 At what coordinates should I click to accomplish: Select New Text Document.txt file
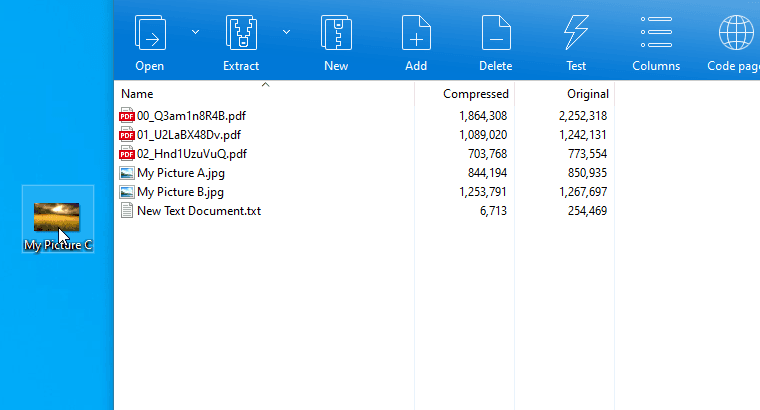[198, 211]
